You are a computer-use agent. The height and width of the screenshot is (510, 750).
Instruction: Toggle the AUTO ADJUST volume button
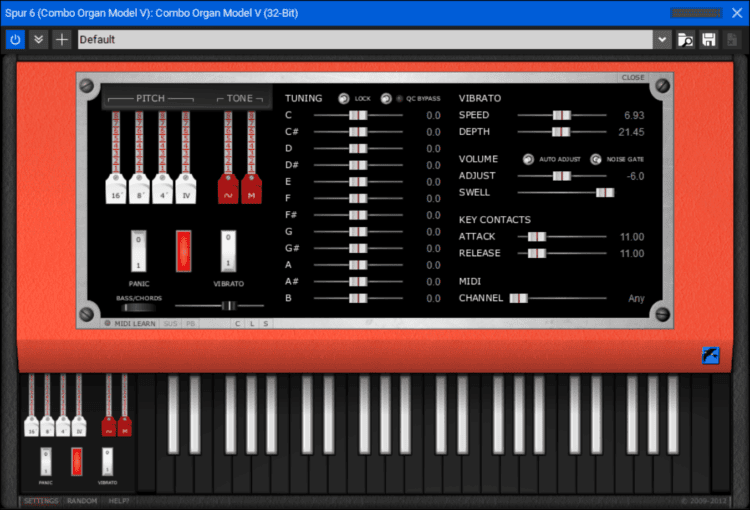pos(528,159)
